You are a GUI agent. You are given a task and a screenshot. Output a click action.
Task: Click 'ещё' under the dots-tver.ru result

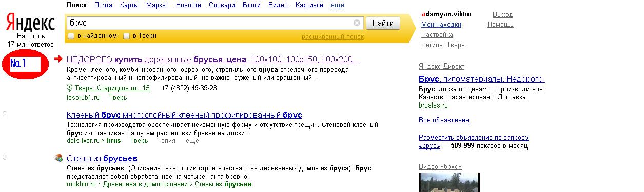pyautogui.click(x=192, y=140)
